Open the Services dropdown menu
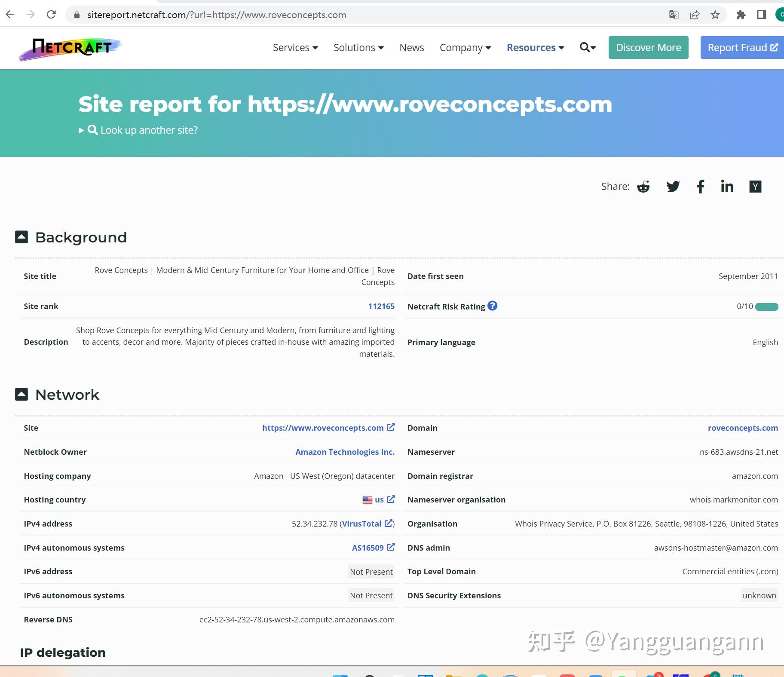 coord(295,48)
